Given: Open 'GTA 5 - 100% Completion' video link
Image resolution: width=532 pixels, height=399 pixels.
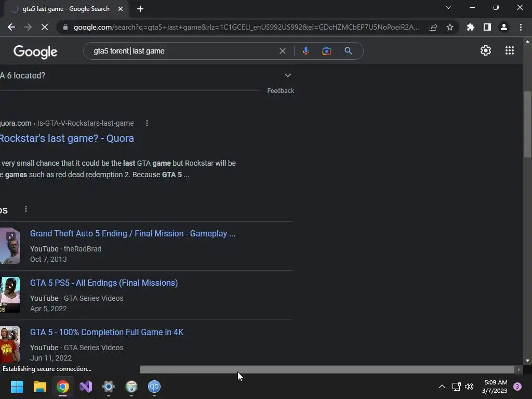Looking at the screenshot, I should click(x=107, y=332).
